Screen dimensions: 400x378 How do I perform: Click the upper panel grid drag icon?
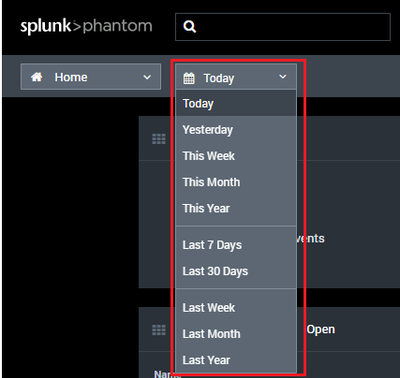click(159, 139)
